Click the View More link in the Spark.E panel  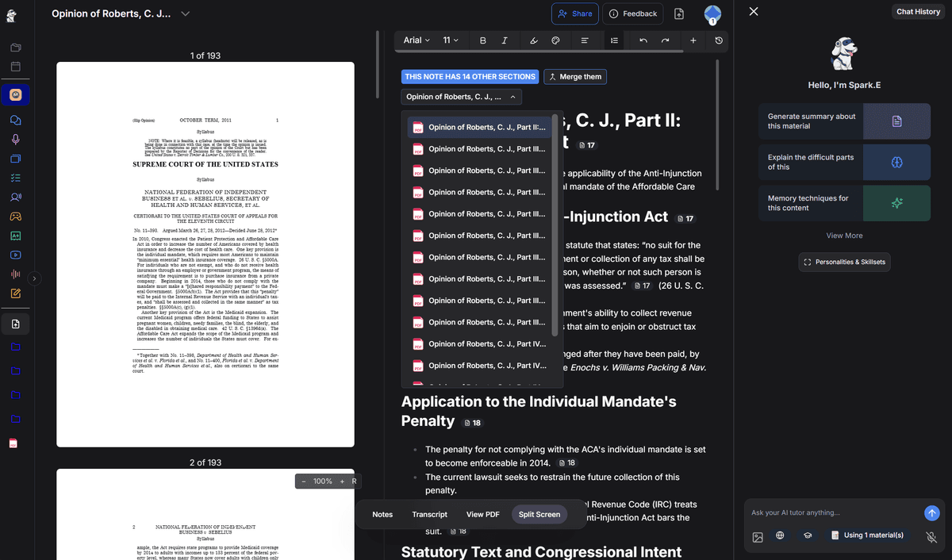844,235
